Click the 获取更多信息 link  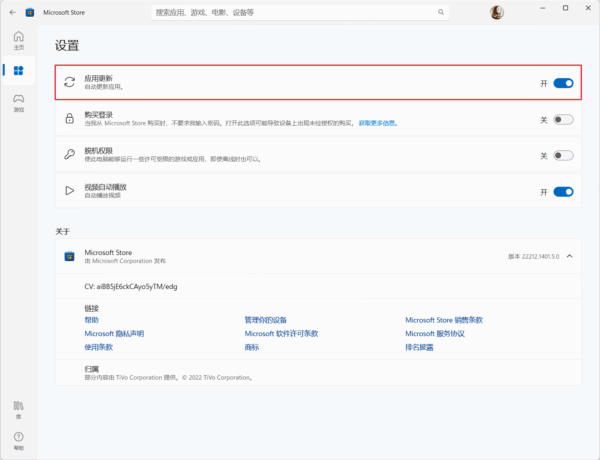tap(378, 123)
